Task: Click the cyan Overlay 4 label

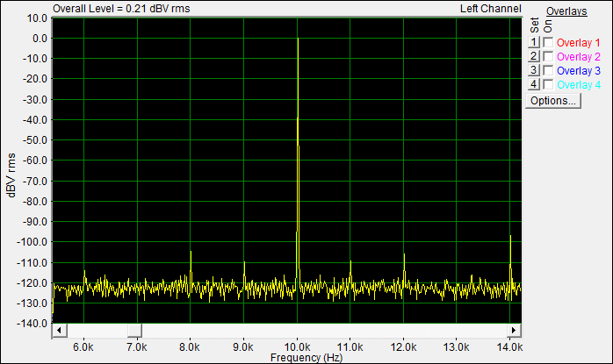Action: coord(579,85)
